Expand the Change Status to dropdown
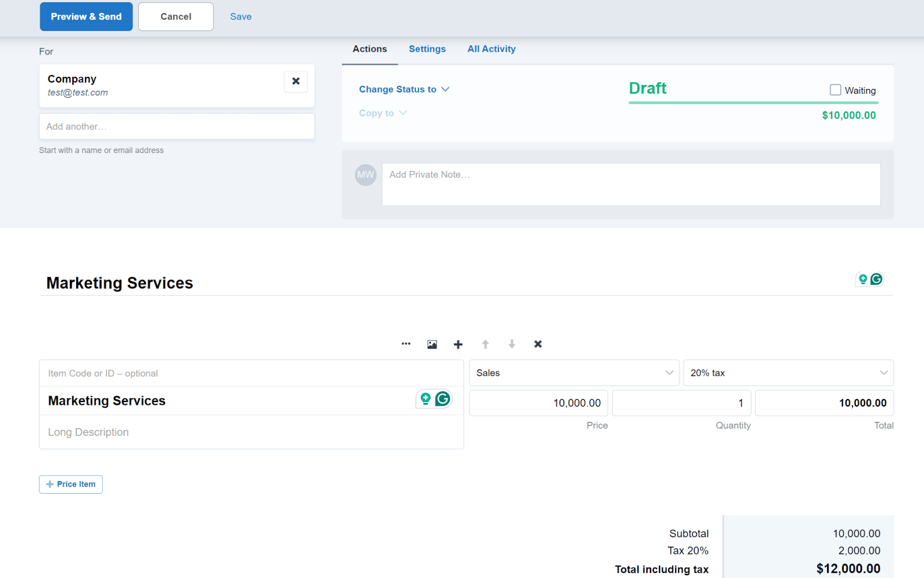 pos(404,90)
